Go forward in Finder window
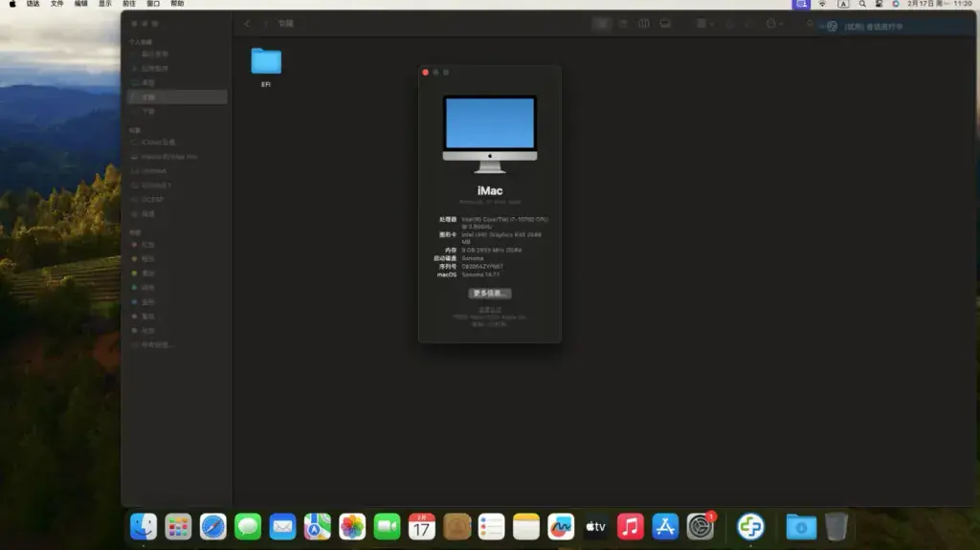The width and height of the screenshot is (980, 550). coord(266,24)
